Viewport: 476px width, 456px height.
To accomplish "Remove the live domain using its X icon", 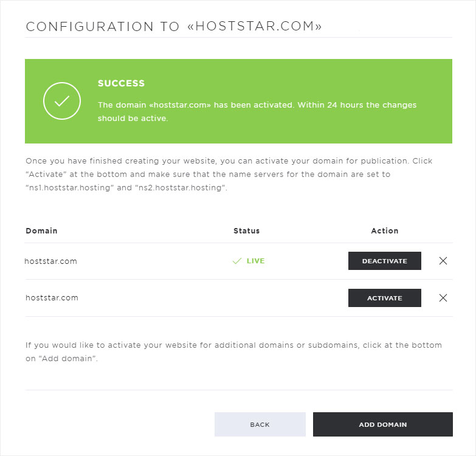I will (x=443, y=261).
